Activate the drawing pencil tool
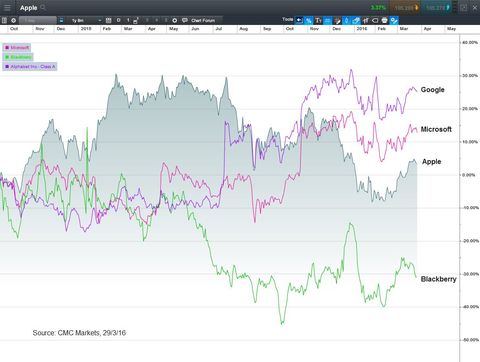 (x=337, y=21)
